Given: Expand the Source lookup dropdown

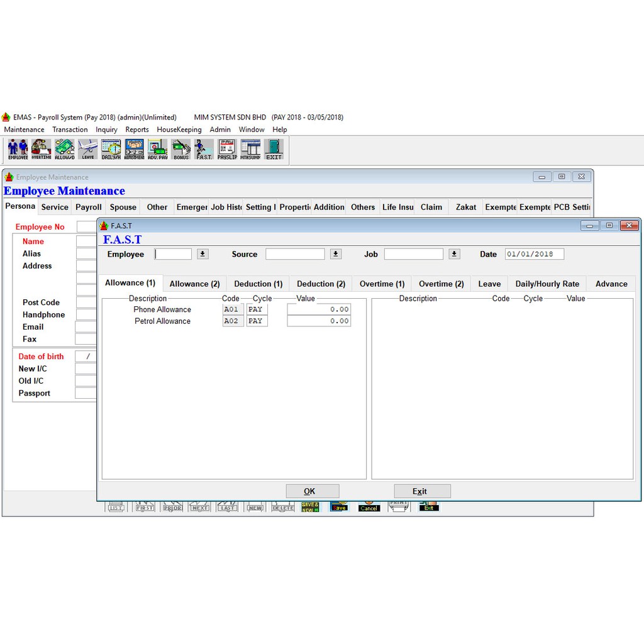Looking at the screenshot, I should (336, 254).
